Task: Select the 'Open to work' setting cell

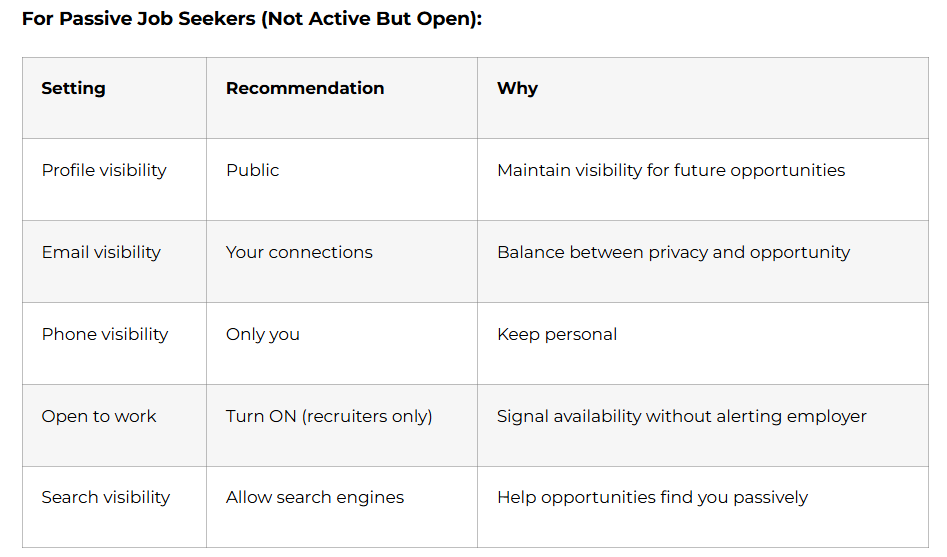Action: 99,416
